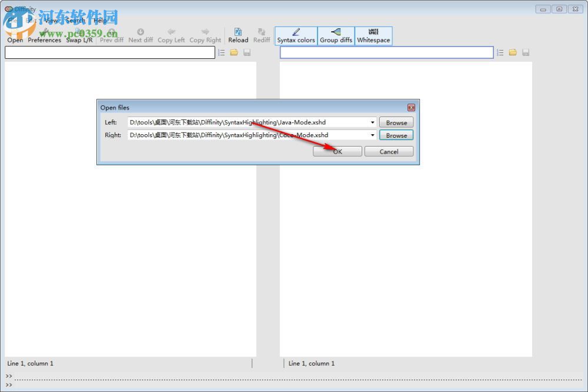Click the left pane file path field
Viewport: 588px width, 392px height.
[110, 52]
